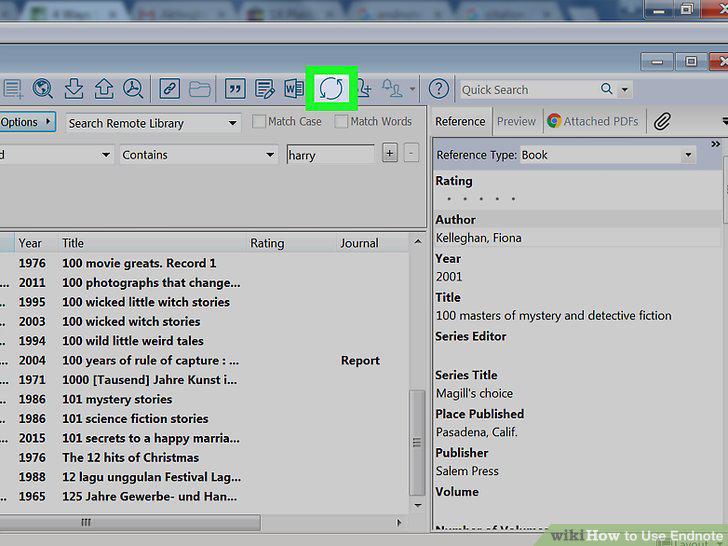728x546 pixels.
Task: Click the Import download-arrow icon
Action: click(73, 88)
